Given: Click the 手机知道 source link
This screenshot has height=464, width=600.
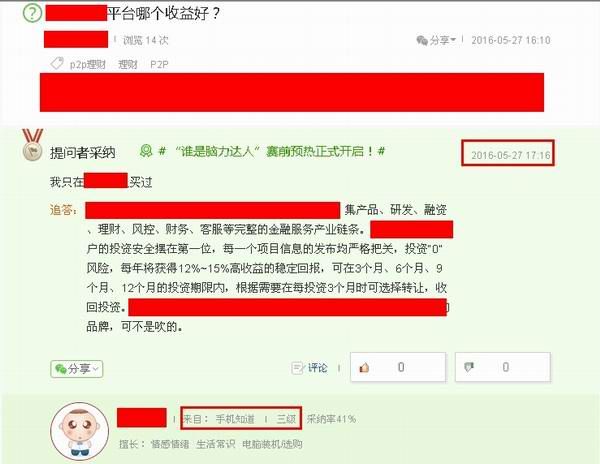Looking at the screenshot, I should click(x=235, y=419).
